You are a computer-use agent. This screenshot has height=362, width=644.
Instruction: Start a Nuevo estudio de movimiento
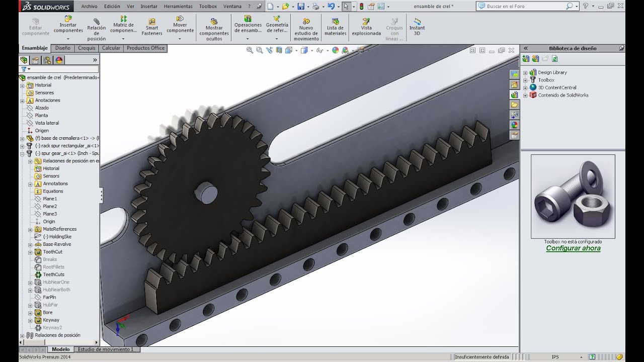306,30
